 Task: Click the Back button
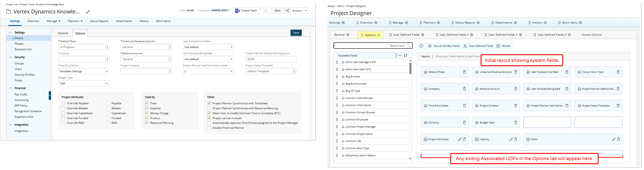click(278, 11)
